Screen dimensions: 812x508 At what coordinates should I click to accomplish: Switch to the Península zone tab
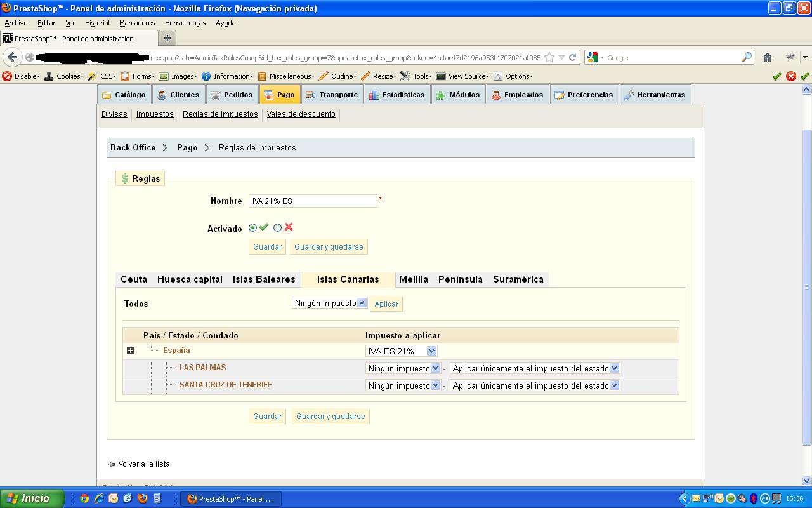[x=461, y=279]
